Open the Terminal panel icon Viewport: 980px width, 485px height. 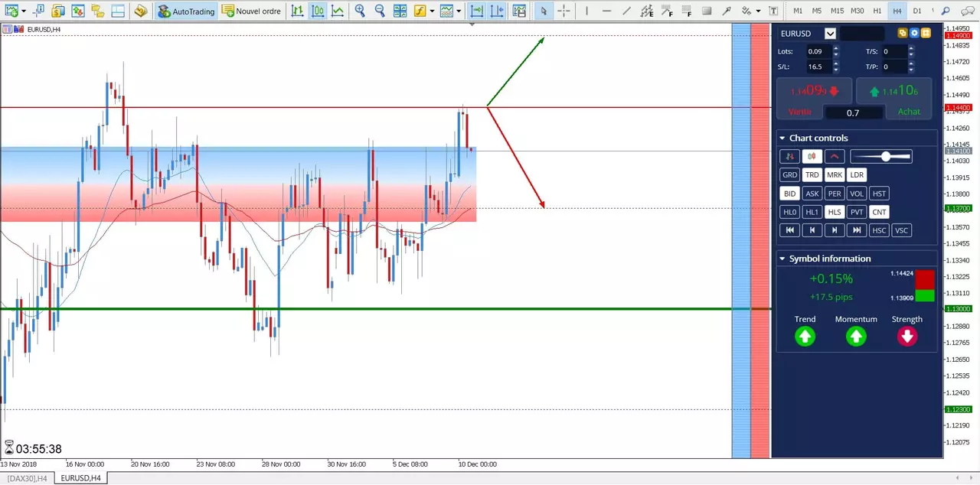[x=116, y=11]
